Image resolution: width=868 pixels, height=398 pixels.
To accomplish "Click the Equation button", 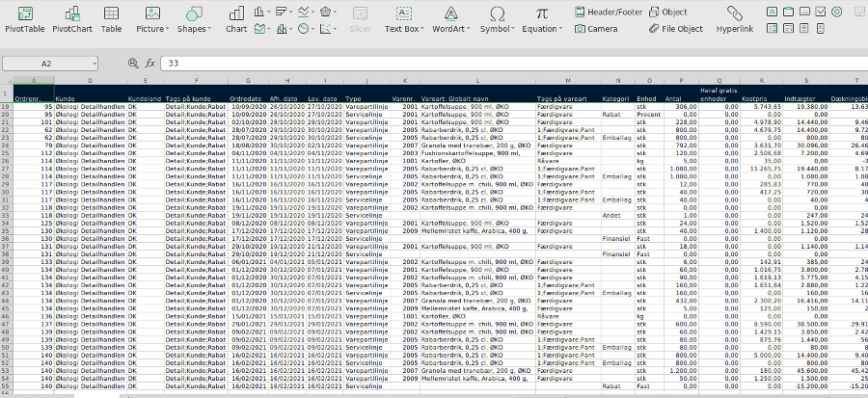I will 542,18.
